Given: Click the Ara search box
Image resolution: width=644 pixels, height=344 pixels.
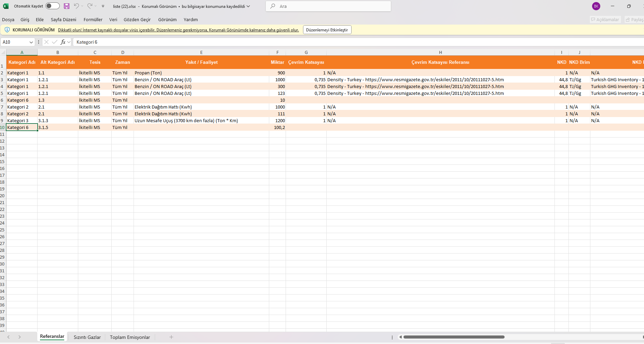Looking at the screenshot, I should click(328, 6).
